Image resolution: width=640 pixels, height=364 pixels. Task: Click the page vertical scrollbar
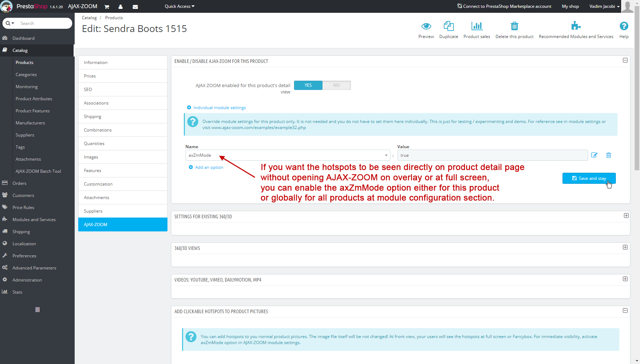(637, 88)
